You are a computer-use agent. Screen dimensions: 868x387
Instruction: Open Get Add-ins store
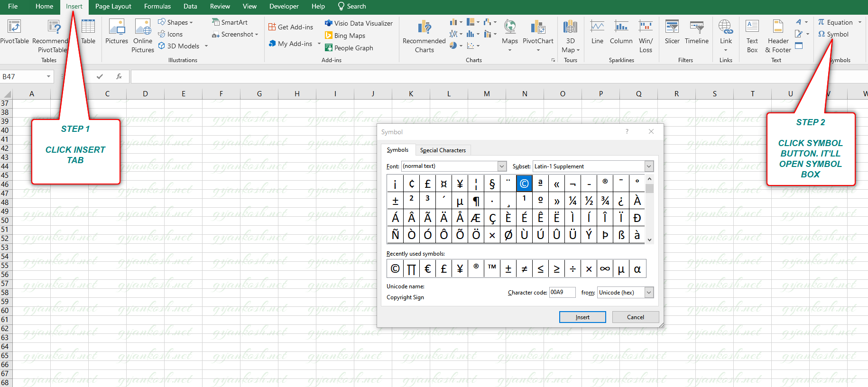291,27
